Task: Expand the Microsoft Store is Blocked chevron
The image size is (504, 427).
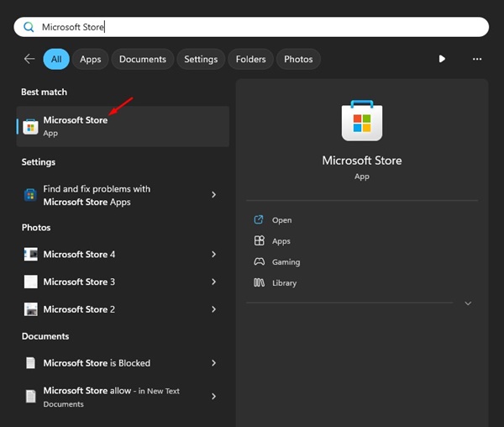Action: point(213,363)
